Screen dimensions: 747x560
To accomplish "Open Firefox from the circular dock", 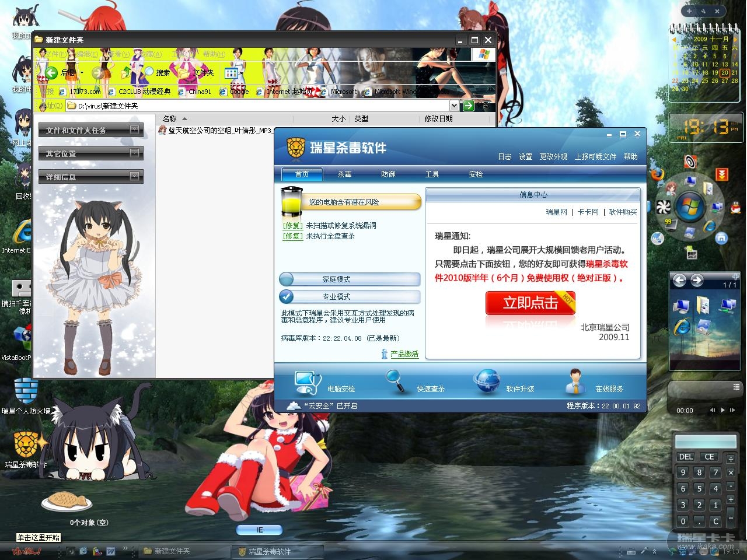I will (x=658, y=174).
